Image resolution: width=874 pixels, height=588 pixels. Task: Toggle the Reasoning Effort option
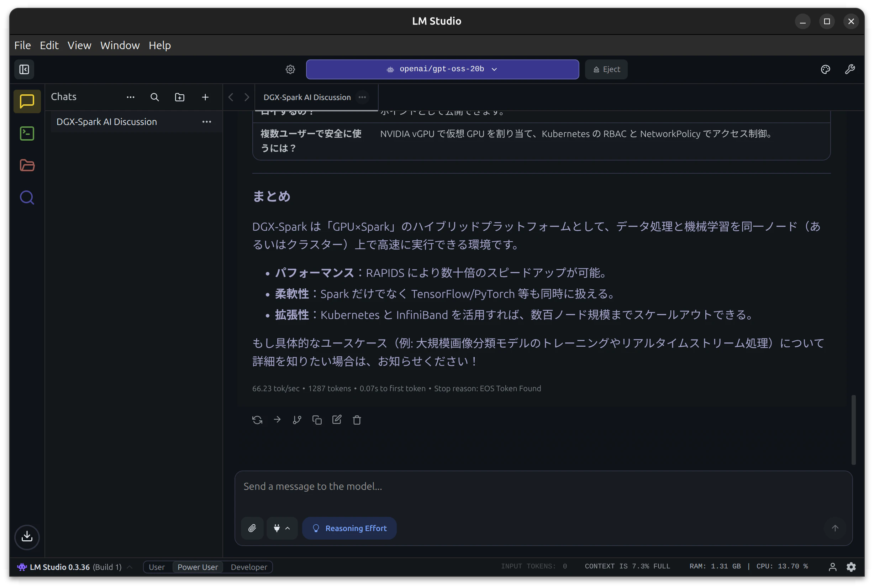coord(349,528)
